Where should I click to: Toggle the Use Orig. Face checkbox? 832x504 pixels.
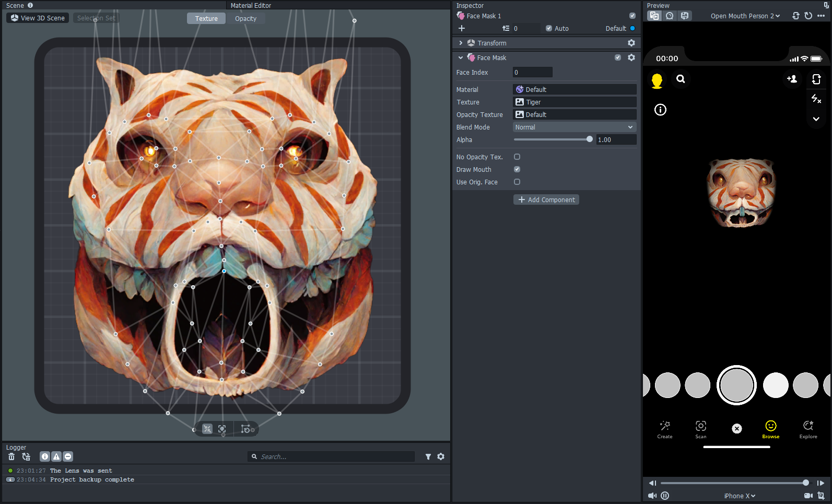[517, 182]
